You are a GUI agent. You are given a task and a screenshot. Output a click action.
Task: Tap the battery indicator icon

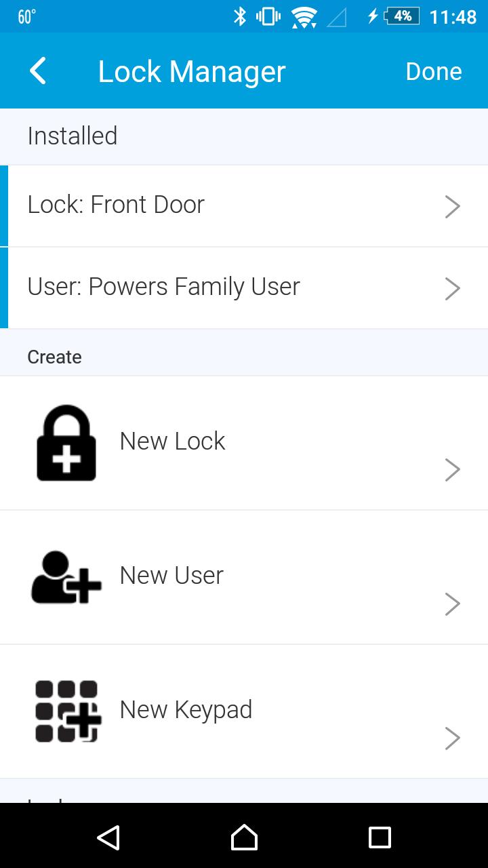[x=402, y=16]
